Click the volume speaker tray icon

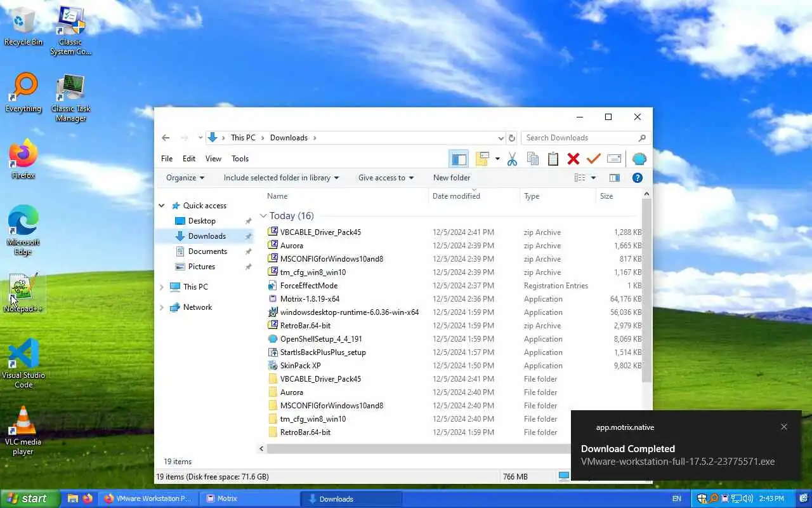click(x=748, y=498)
